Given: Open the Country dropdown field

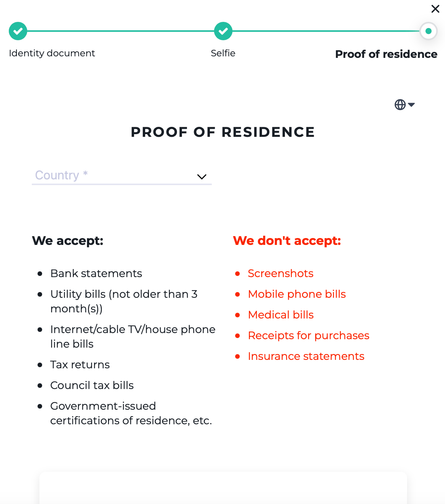Looking at the screenshot, I should pyautogui.click(x=115, y=176).
